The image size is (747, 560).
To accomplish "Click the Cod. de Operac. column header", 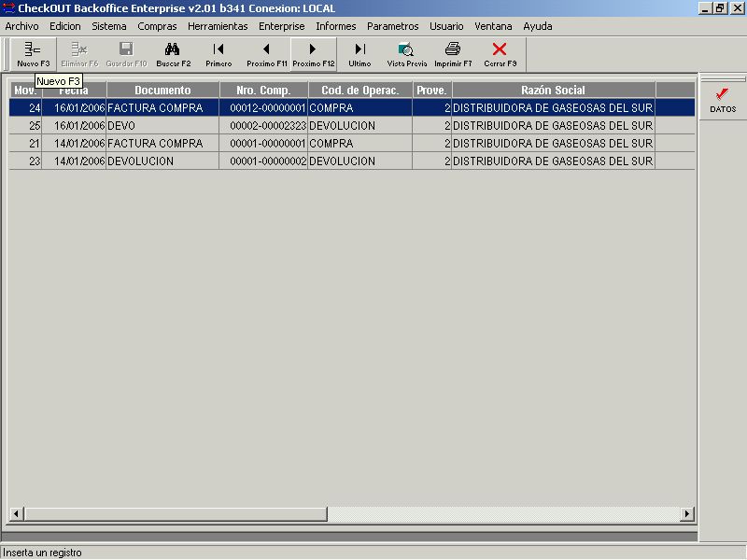I will pyautogui.click(x=360, y=90).
